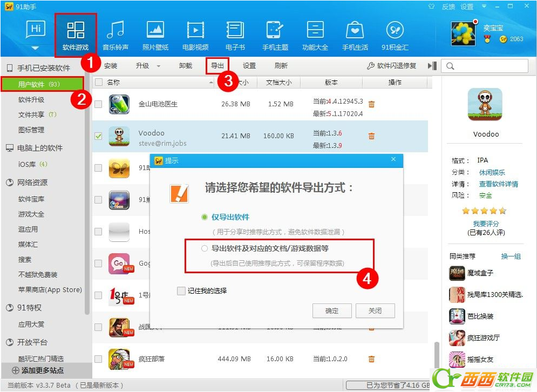Click the 疯狂部落 app icon
Image resolution: width=537 pixels, height=392 pixels.
point(119,359)
